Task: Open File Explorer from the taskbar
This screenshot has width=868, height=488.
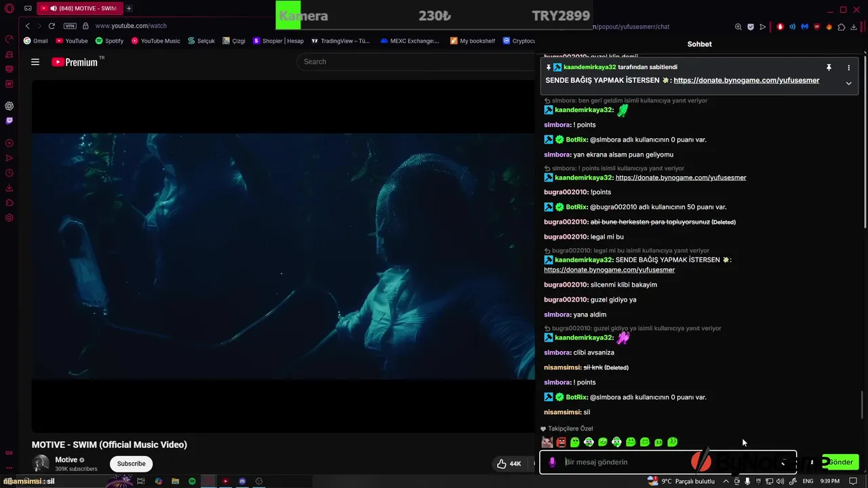Action: tap(175, 481)
